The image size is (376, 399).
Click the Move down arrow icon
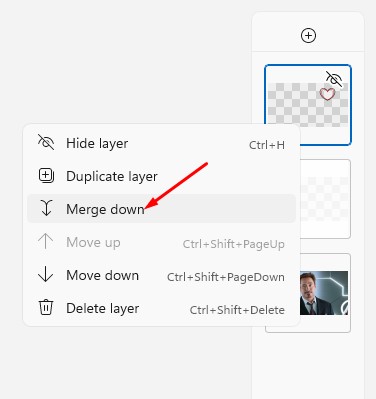click(46, 275)
